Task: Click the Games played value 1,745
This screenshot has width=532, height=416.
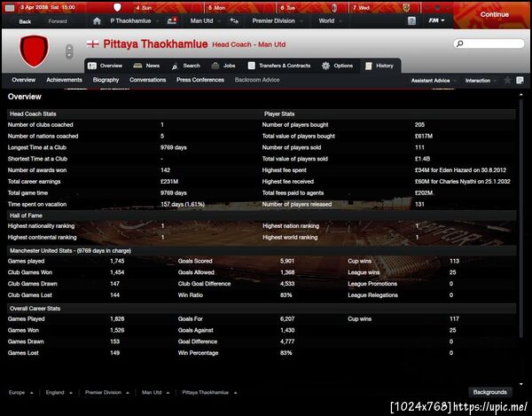Action: tap(117, 261)
